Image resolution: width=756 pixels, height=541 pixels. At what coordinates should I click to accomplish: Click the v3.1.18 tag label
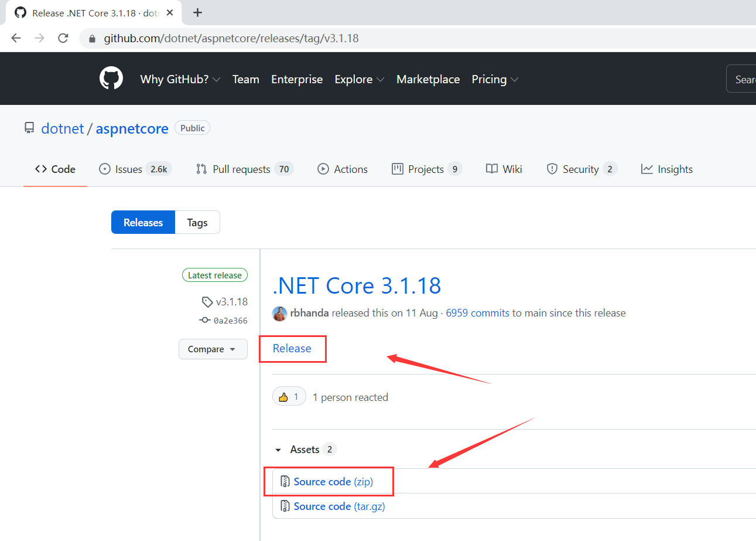231,302
